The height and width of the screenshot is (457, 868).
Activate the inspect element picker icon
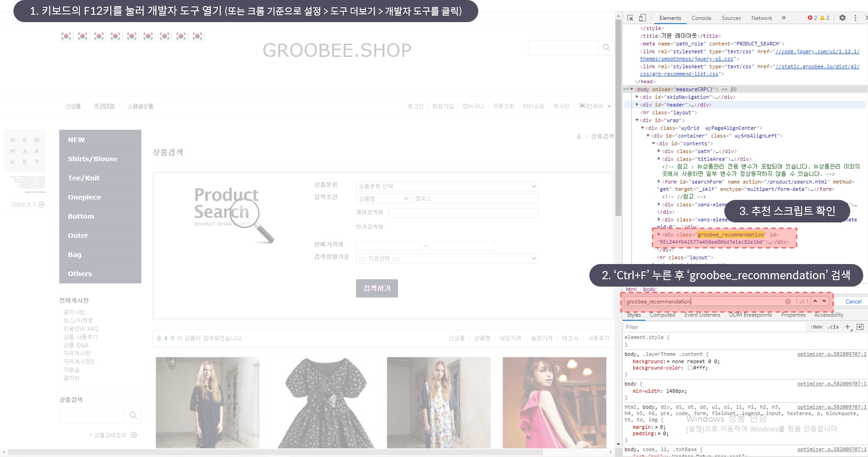pyautogui.click(x=630, y=18)
